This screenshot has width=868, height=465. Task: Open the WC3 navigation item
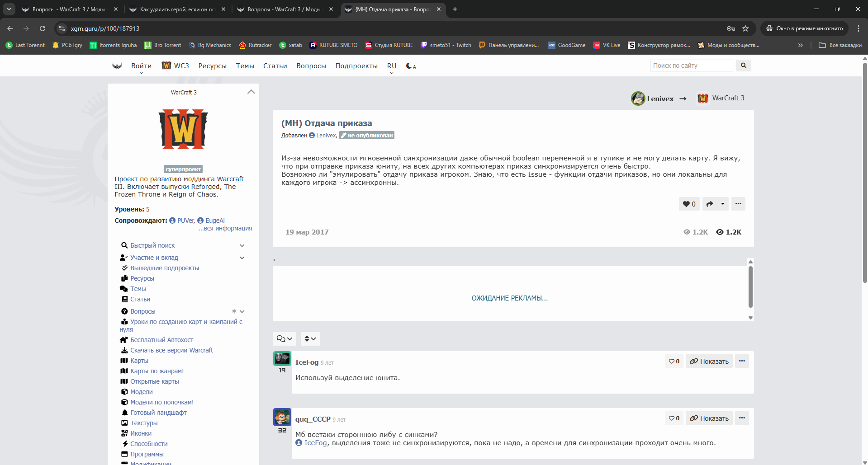(x=175, y=66)
